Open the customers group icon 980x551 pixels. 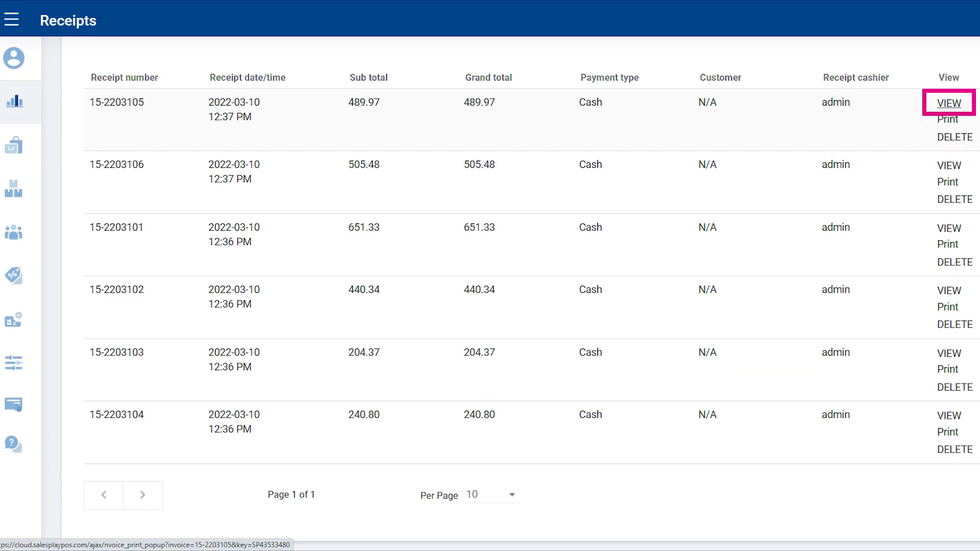coord(14,233)
